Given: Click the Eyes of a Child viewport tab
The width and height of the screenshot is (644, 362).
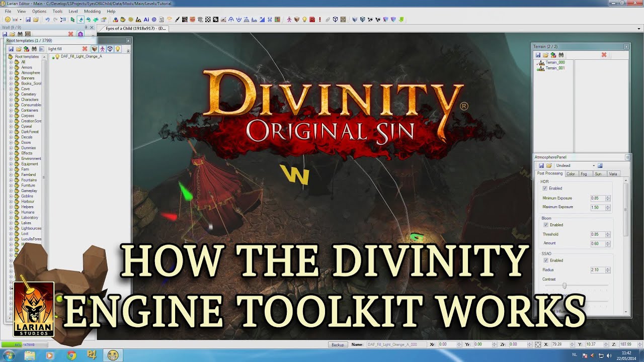Looking at the screenshot, I should point(136,29).
